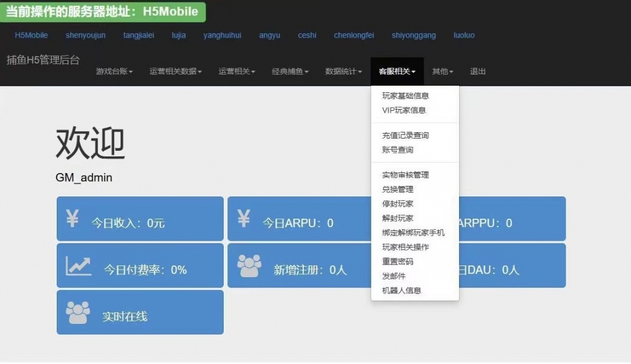This screenshot has height=364, width=631.
Task: Click the users icon on 新增注册 card
Action: click(x=249, y=266)
